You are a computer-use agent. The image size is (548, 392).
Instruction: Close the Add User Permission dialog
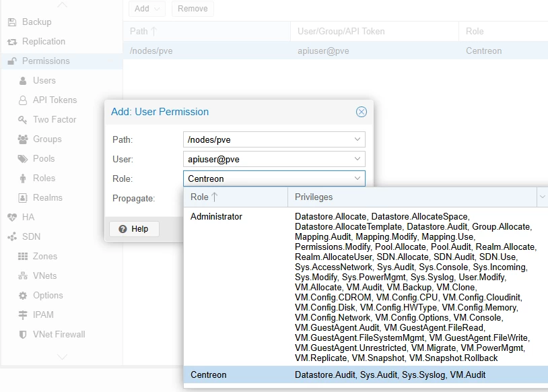tap(362, 112)
